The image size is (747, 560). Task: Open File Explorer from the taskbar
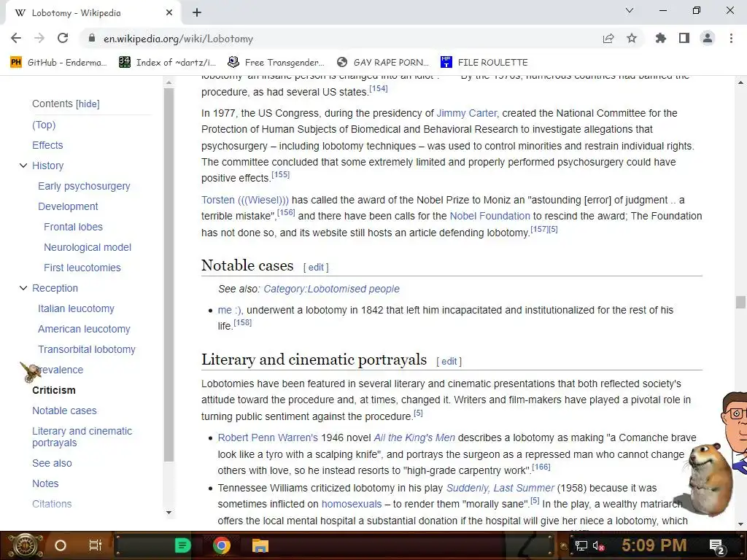coord(260,545)
